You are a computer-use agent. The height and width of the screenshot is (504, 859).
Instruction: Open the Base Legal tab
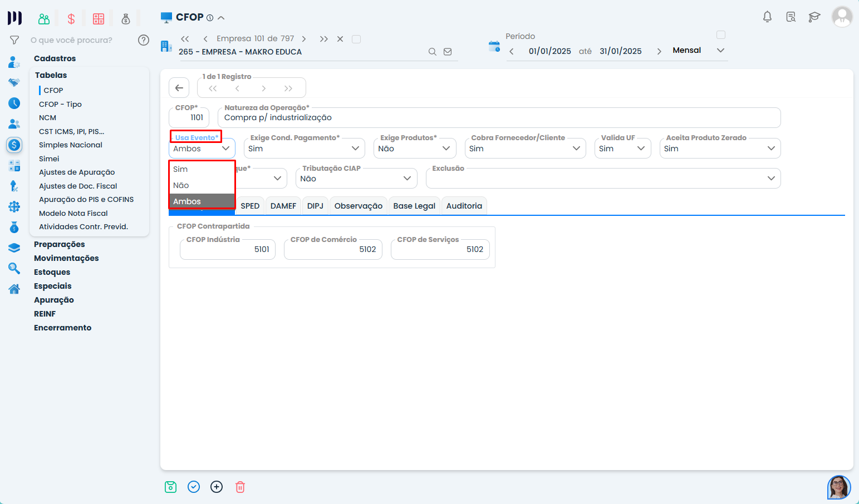pyautogui.click(x=414, y=206)
